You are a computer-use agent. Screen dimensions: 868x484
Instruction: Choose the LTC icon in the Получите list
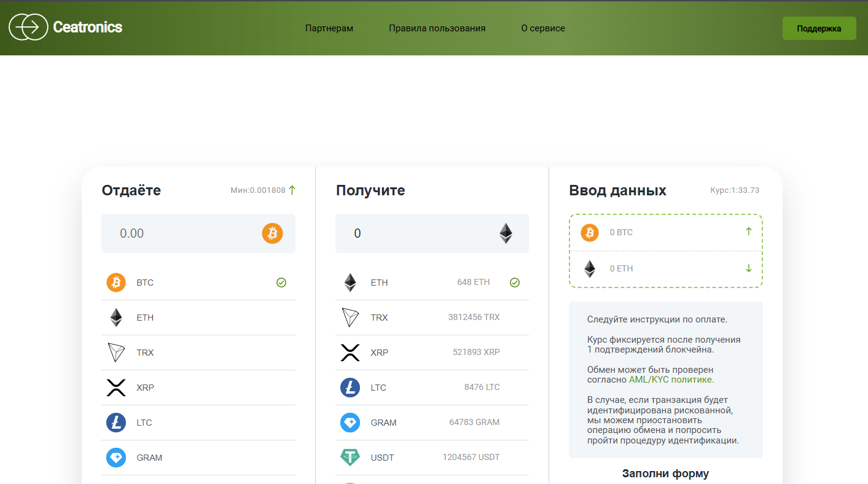[x=350, y=388]
